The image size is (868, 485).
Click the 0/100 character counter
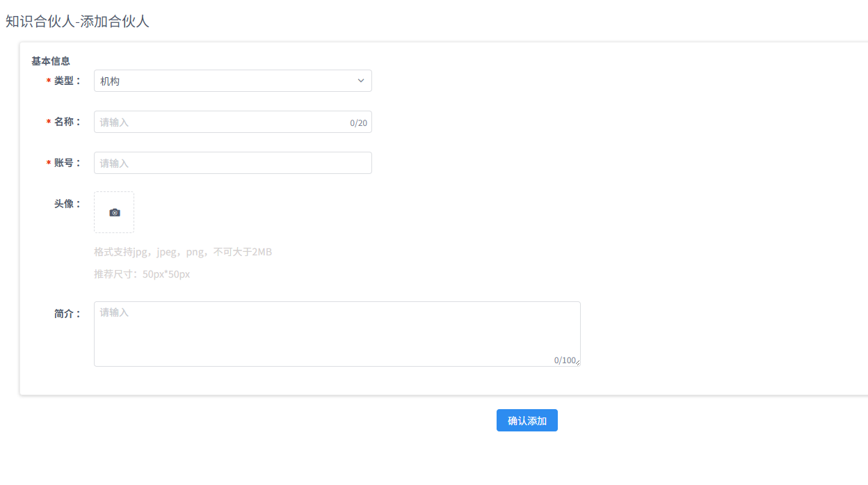pos(564,360)
